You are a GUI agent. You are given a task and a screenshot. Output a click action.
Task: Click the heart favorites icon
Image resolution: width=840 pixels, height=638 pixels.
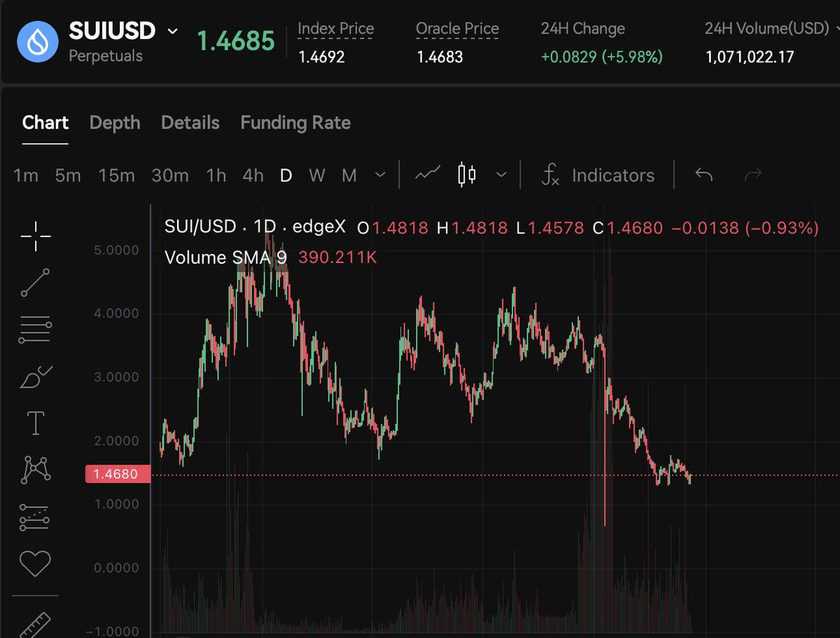(35, 563)
